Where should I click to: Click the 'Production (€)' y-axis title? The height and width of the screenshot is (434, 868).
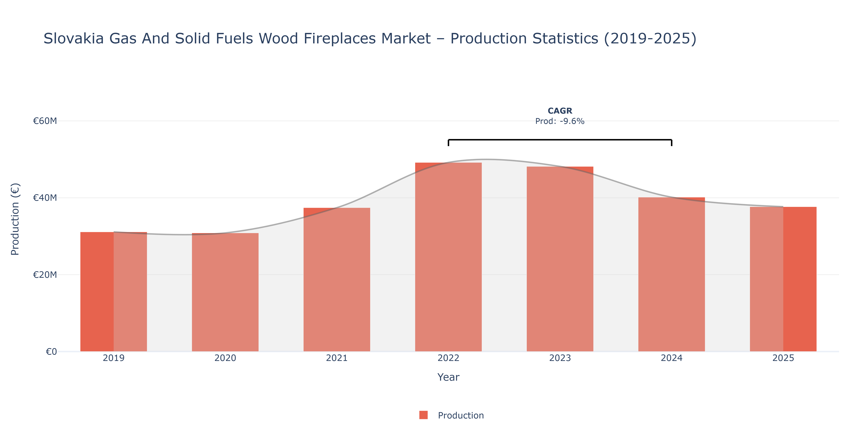click(x=15, y=219)
